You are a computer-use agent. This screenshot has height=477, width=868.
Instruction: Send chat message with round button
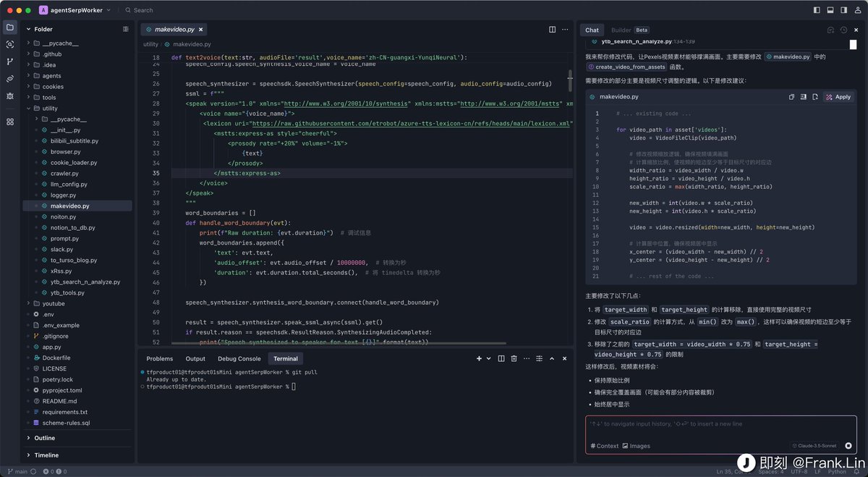click(848, 446)
